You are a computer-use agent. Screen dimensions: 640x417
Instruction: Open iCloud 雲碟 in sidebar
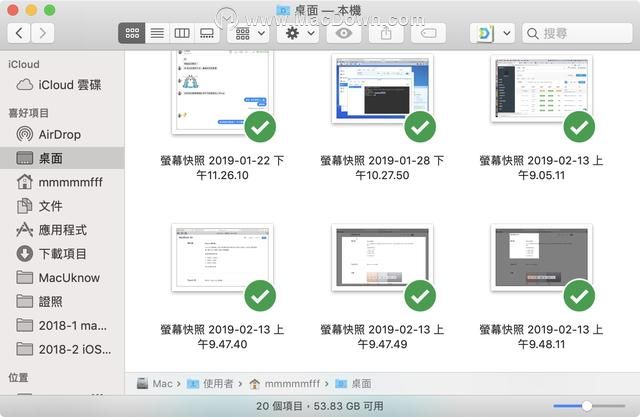pyautogui.click(x=62, y=85)
